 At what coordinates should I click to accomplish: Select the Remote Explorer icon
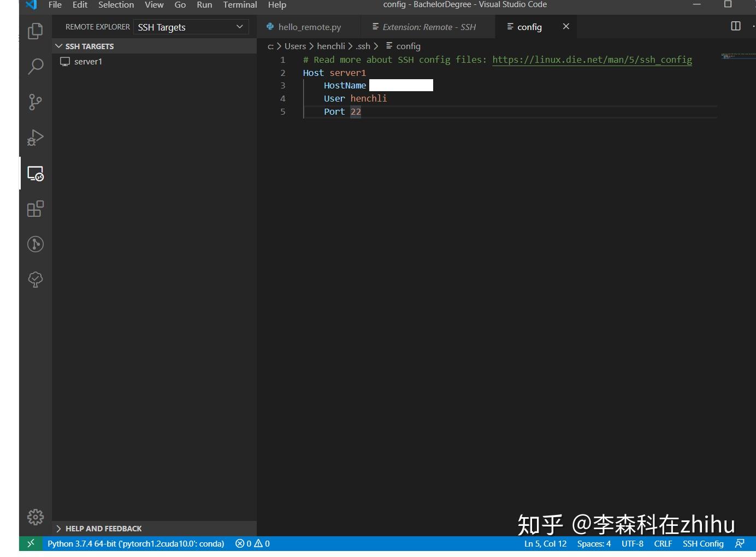click(34, 173)
